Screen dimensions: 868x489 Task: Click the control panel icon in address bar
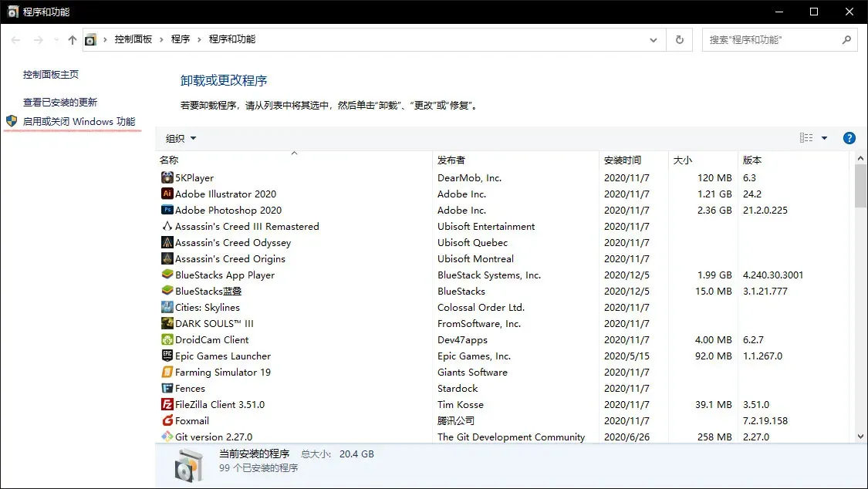pyautogui.click(x=91, y=40)
